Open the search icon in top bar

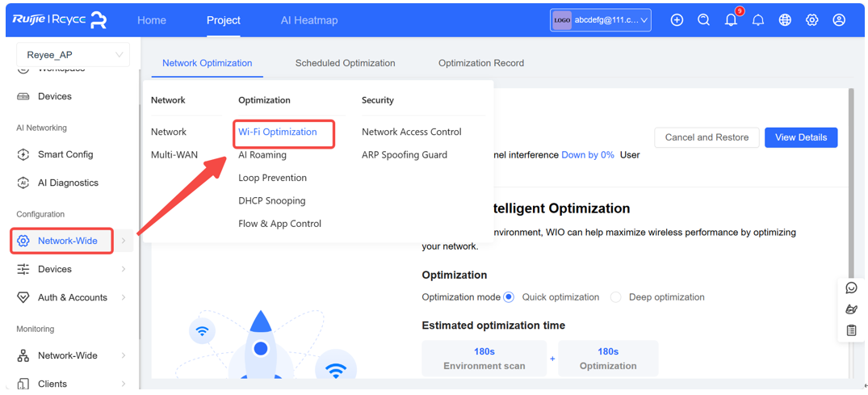[x=704, y=20]
